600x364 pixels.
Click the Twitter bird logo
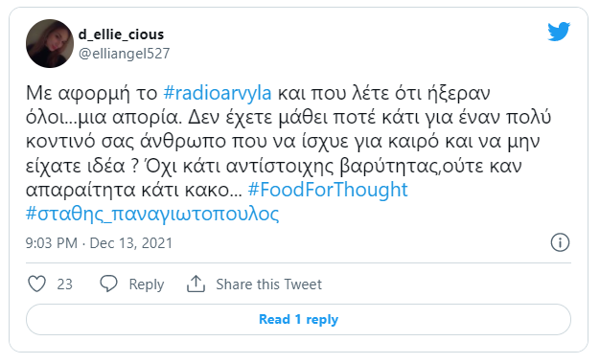pyautogui.click(x=559, y=32)
